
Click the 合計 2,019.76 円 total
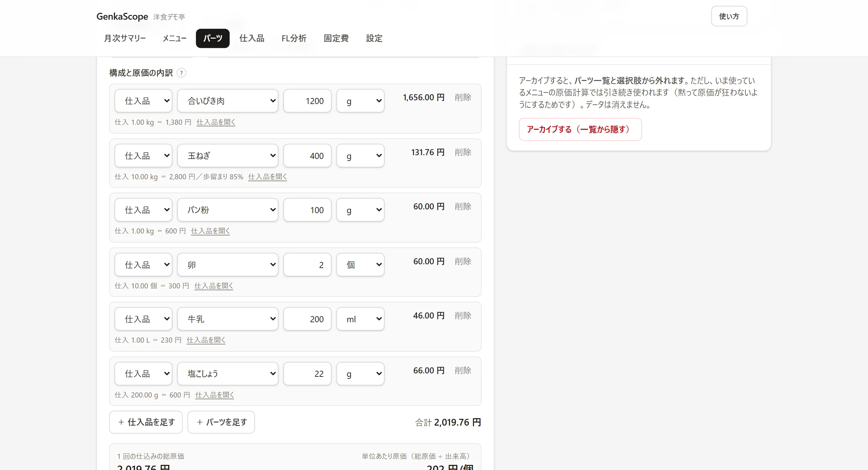(448, 423)
